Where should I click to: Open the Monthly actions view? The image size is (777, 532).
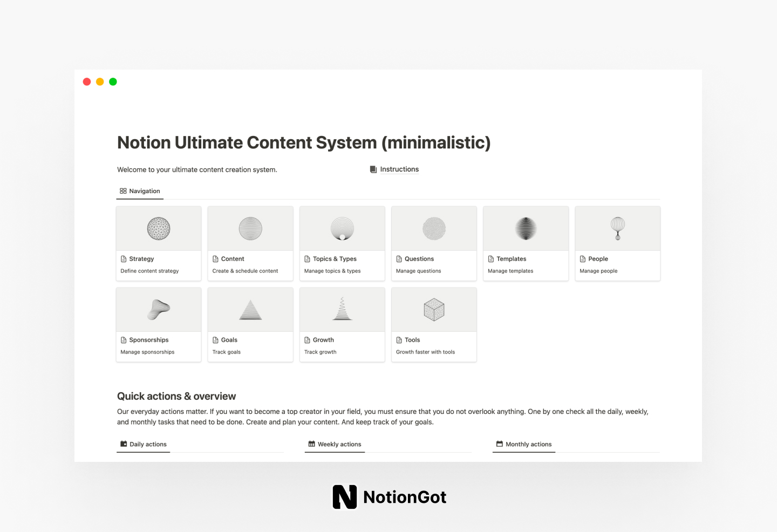point(523,444)
